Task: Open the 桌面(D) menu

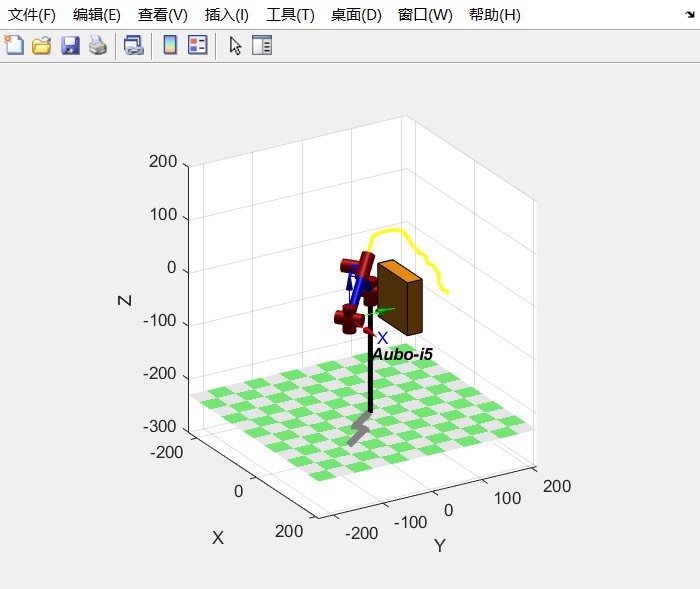Action: click(x=356, y=15)
